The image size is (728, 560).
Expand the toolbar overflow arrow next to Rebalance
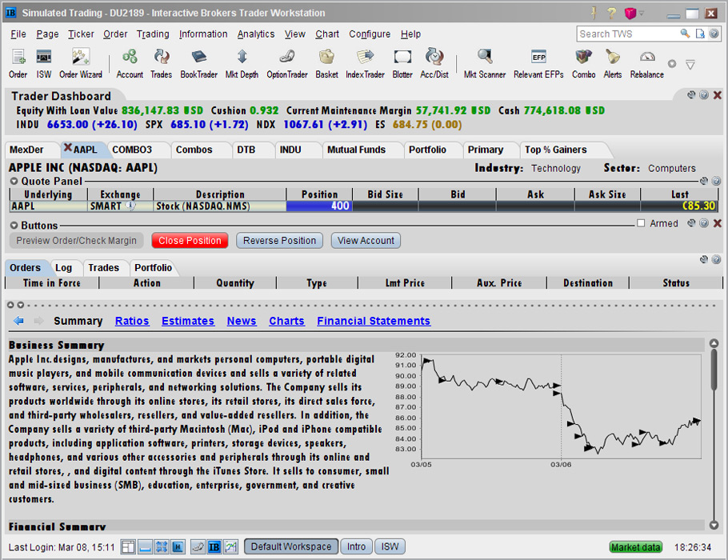[690, 65]
